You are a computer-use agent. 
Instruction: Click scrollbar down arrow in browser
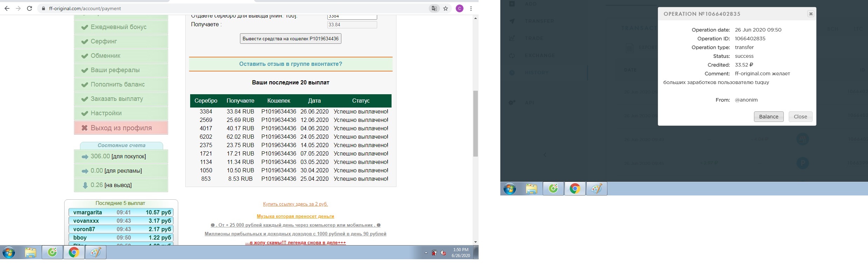tap(475, 242)
